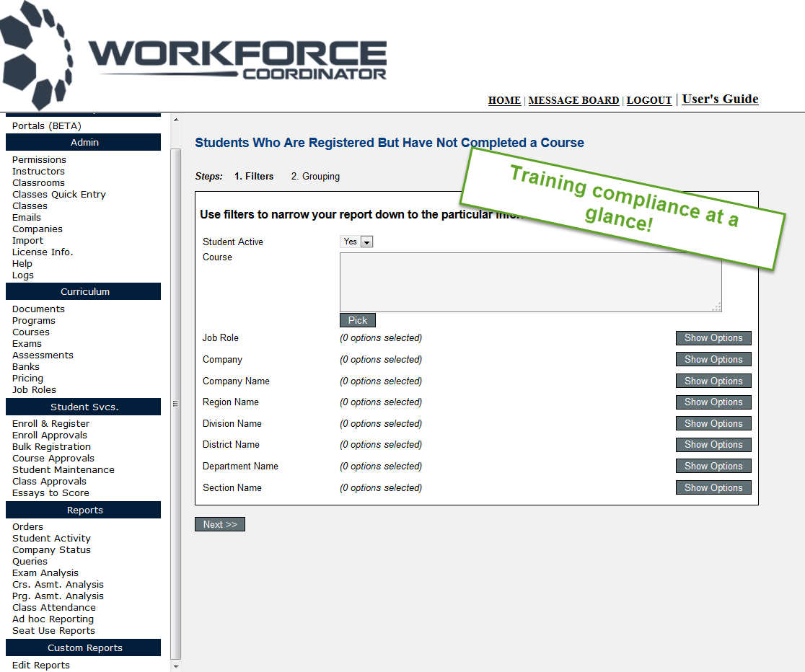Select the 1. Filters step
This screenshot has width=805, height=672.
[254, 176]
